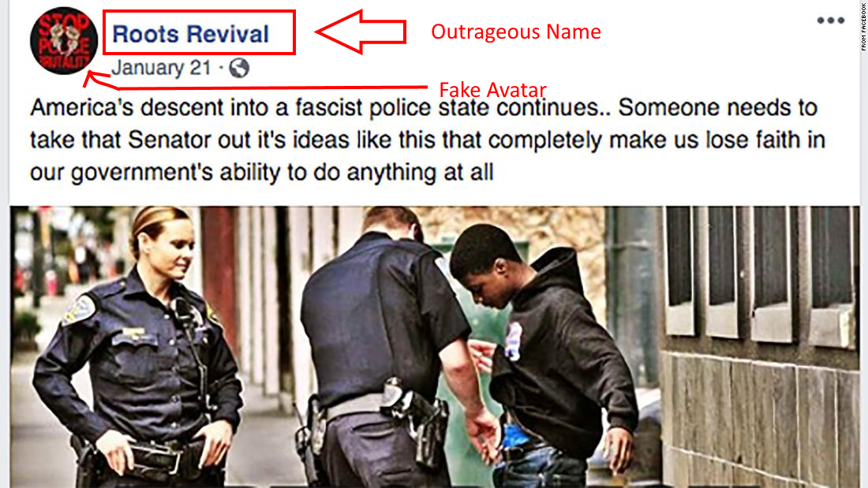Image resolution: width=868 pixels, height=488 pixels.
Task: Open the Stop Police Brutality avatar
Action: [64, 41]
